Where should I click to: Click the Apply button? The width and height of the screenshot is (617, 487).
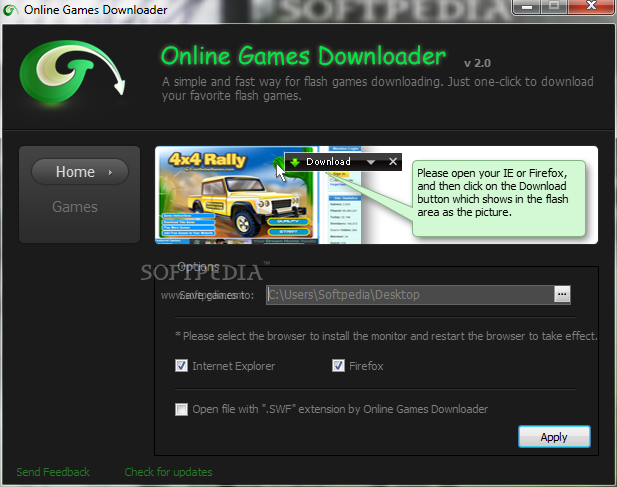pyautogui.click(x=554, y=437)
